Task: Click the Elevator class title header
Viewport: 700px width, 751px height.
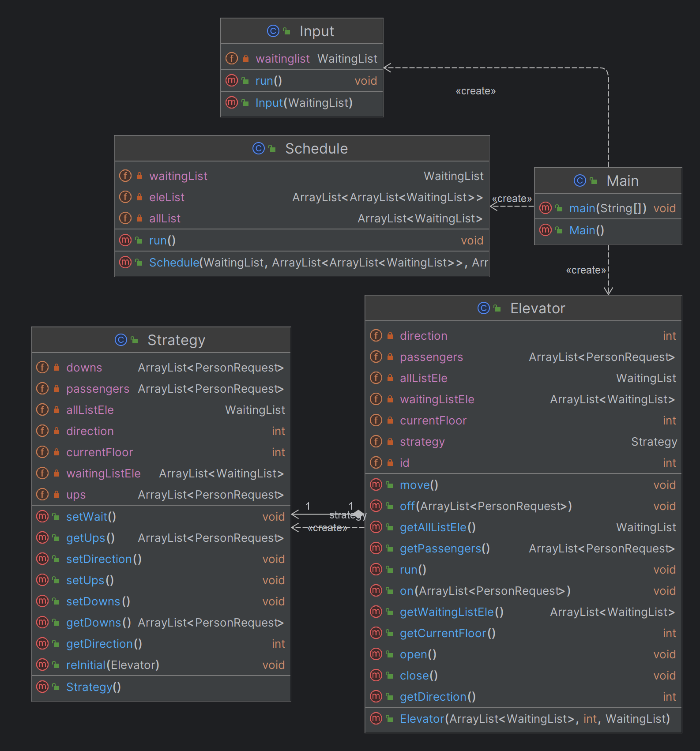Action: pos(523,308)
